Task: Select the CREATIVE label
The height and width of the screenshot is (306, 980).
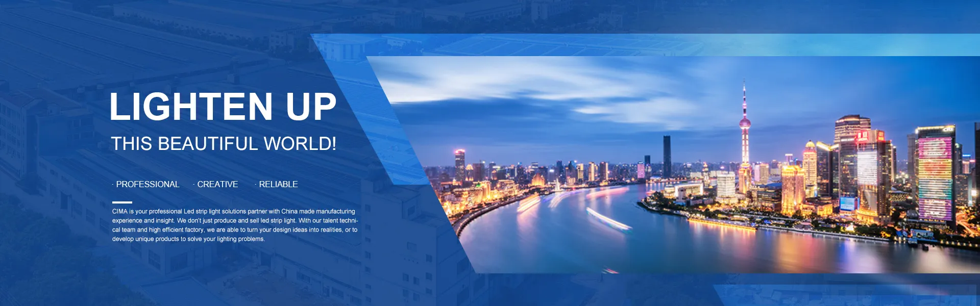Action: [x=217, y=184]
